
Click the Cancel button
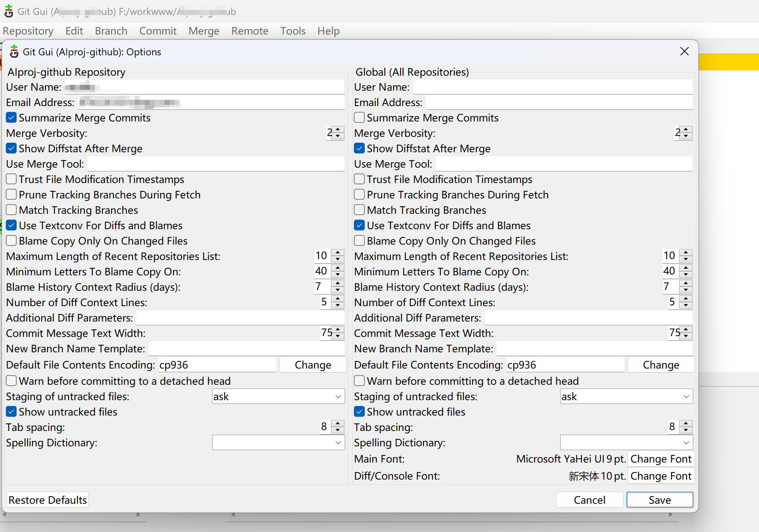(x=589, y=500)
